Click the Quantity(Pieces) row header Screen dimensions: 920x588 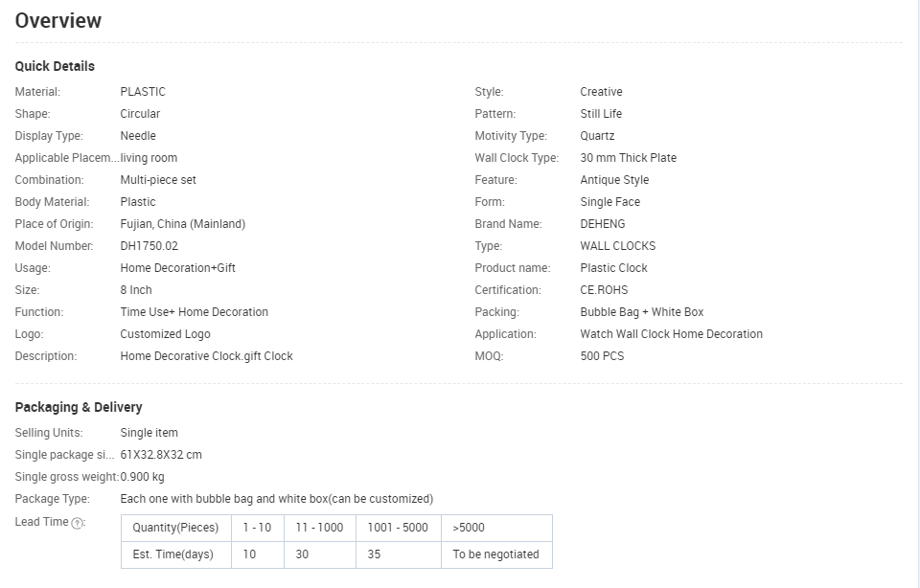click(x=175, y=528)
